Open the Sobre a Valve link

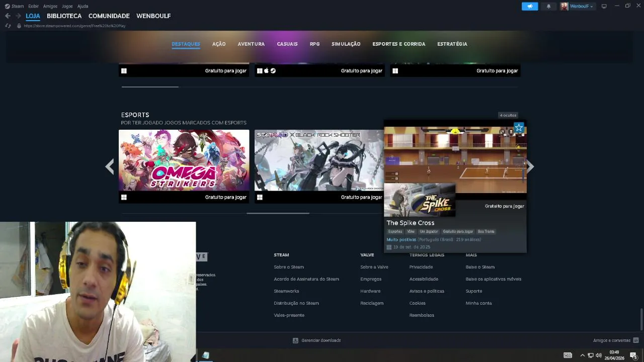click(374, 267)
